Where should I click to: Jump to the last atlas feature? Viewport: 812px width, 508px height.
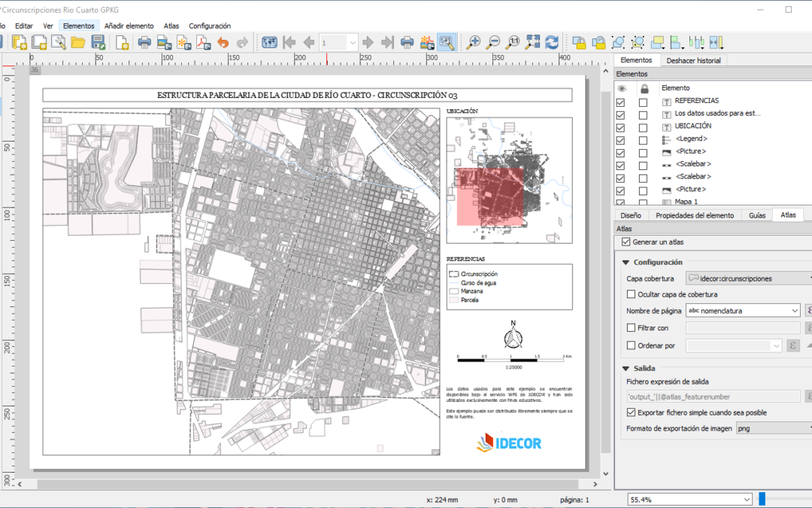pos(387,42)
